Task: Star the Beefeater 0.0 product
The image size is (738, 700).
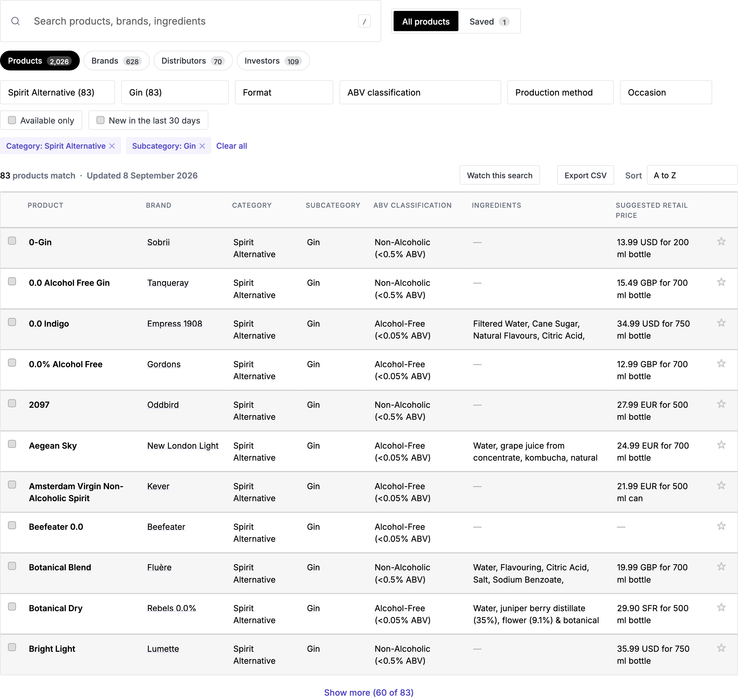Action: (721, 526)
